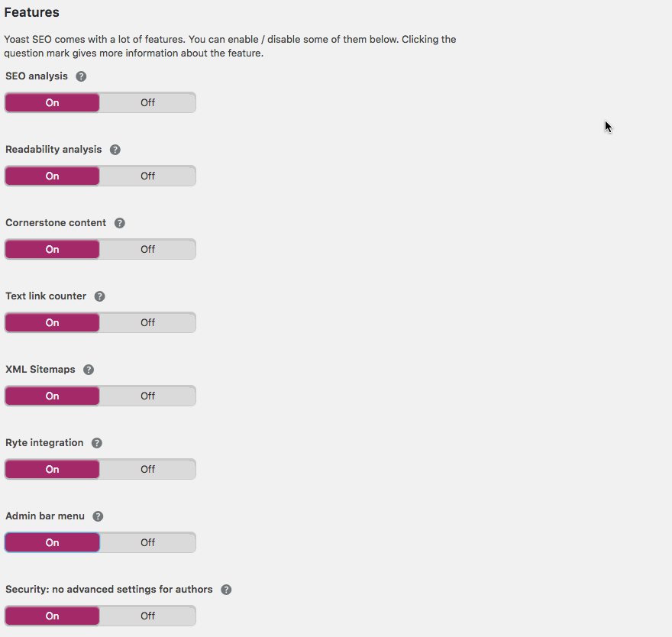Show help for Security authors setting
Viewport: 672px width, 637px height.
(x=226, y=590)
